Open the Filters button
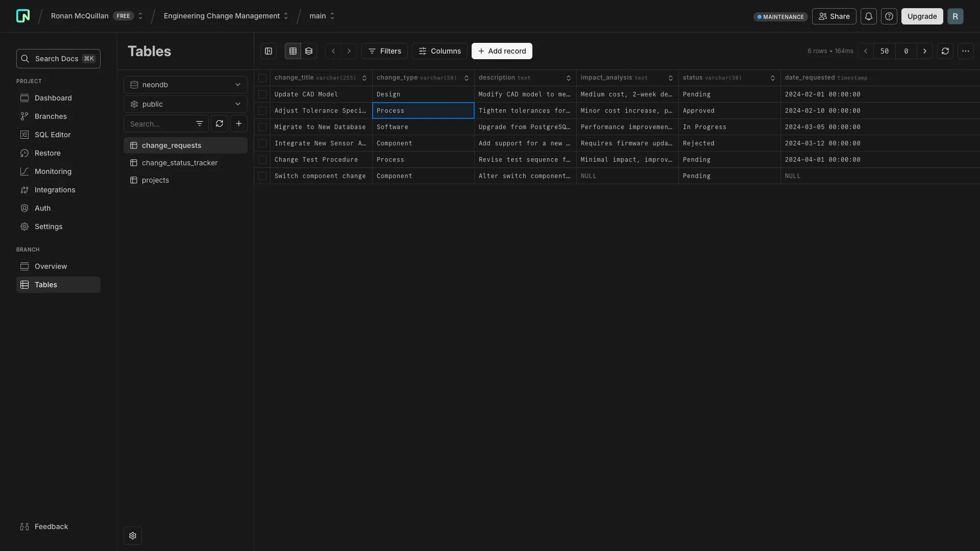This screenshot has height=551, width=980. click(384, 51)
